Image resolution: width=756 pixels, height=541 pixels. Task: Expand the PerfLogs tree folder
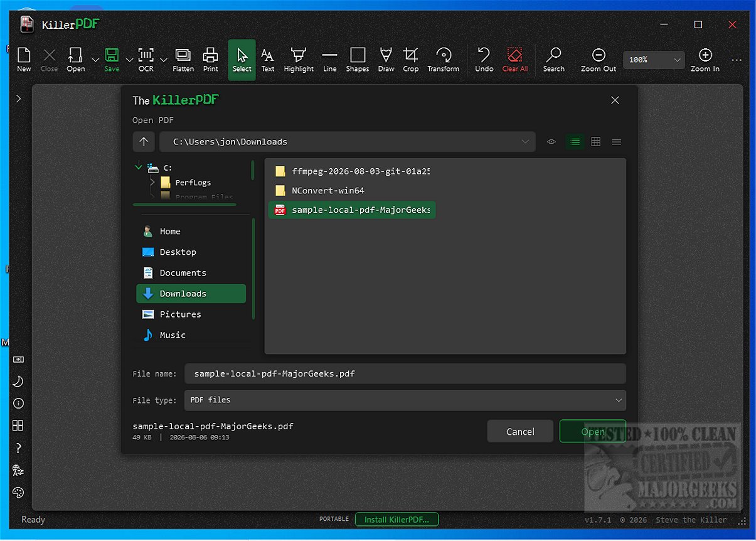pyautogui.click(x=152, y=183)
